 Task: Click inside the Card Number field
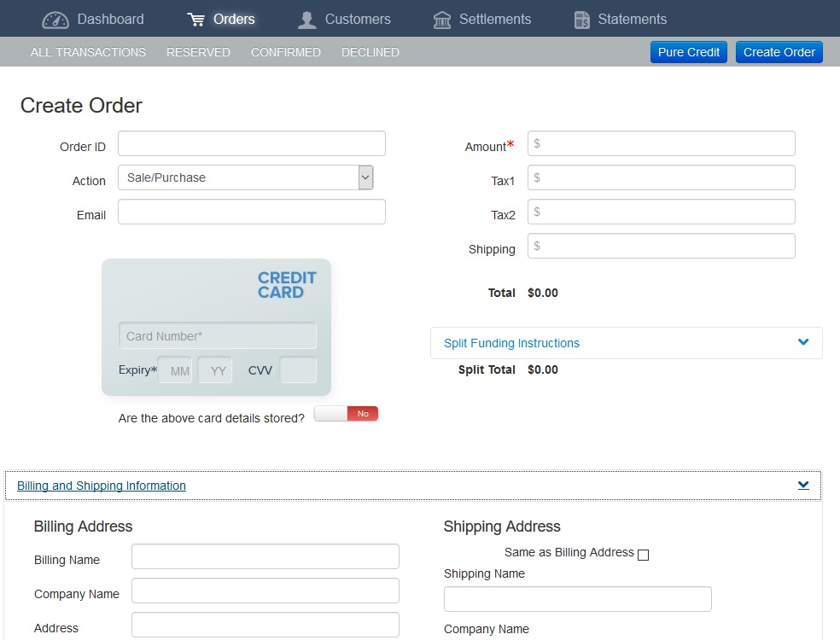(217, 335)
